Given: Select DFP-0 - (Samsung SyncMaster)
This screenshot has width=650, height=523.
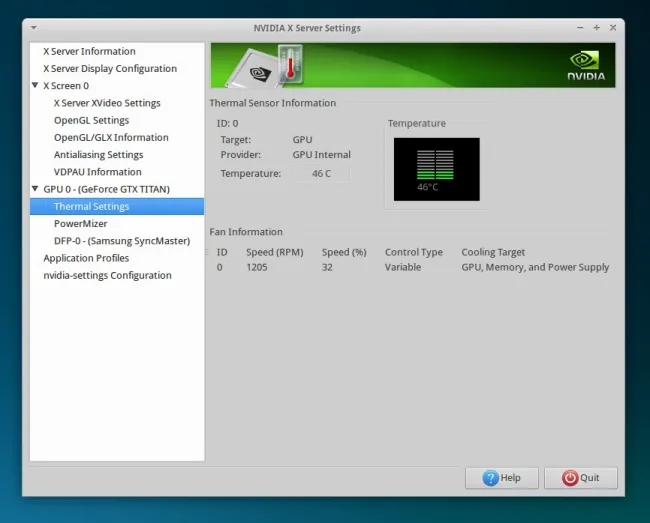Looking at the screenshot, I should 122,241.
